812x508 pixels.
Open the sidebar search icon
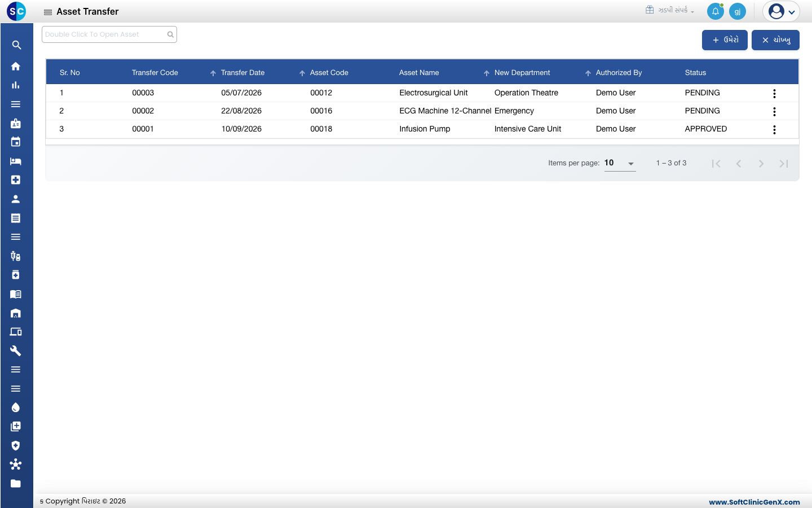(x=16, y=45)
